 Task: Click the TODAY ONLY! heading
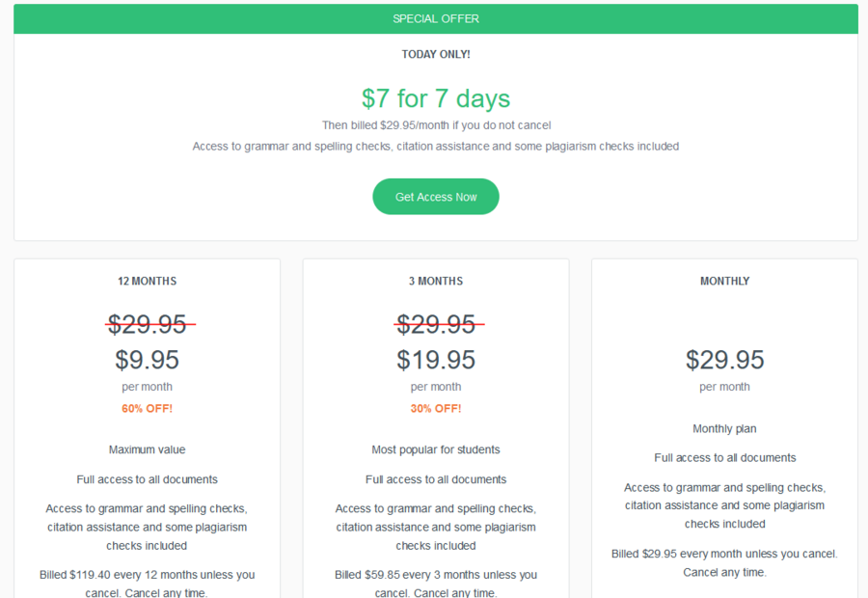[436, 55]
